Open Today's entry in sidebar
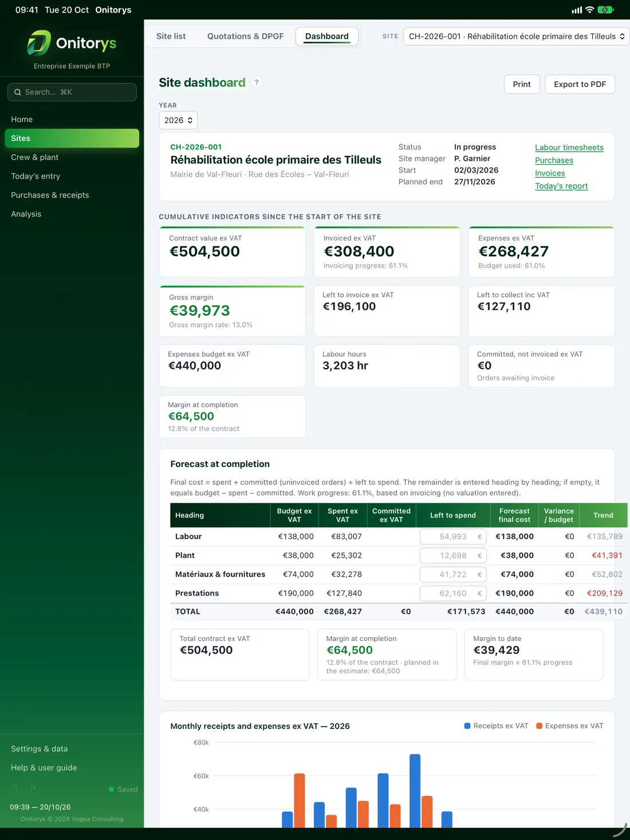The width and height of the screenshot is (630, 840). pos(72,176)
